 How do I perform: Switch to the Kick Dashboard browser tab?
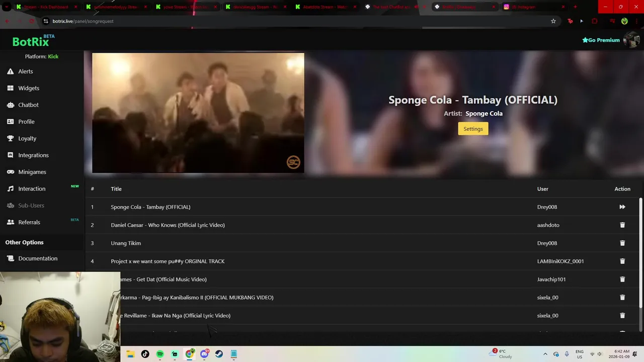pos(47,7)
